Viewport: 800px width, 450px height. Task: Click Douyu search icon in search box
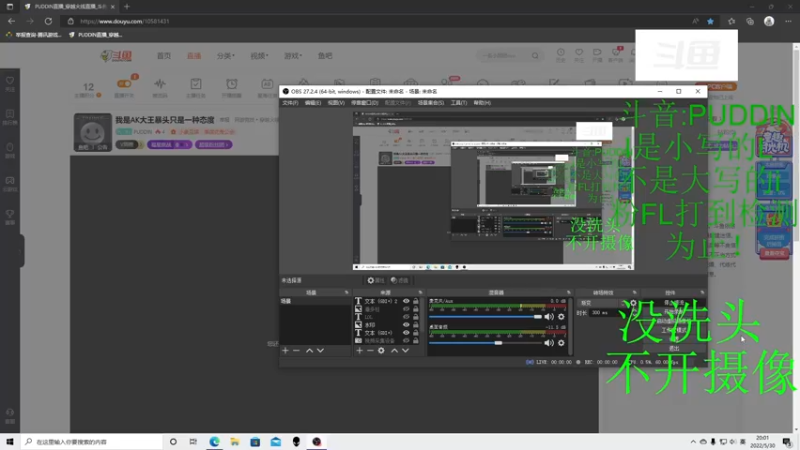point(535,56)
